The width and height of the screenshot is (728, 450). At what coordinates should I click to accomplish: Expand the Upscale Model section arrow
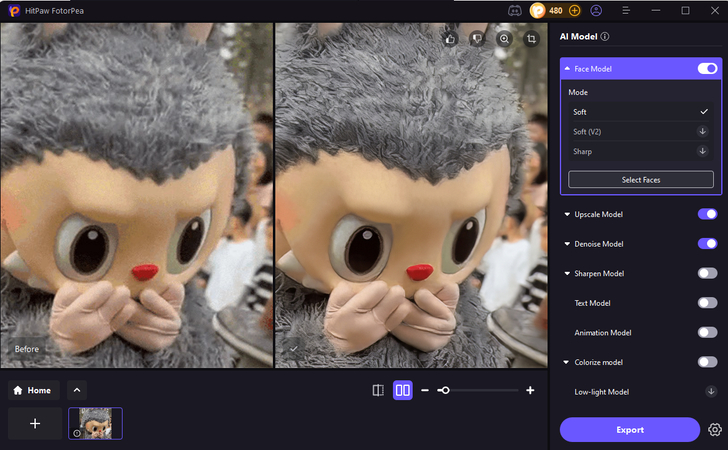click(x=567, y=215)
